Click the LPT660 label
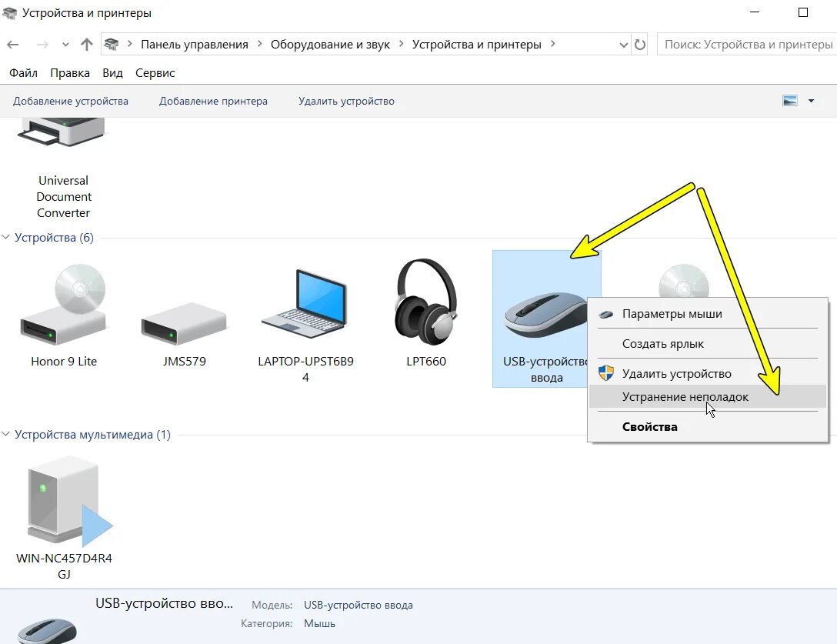Viewport: 837px width, 644px height. pos(425,361)
